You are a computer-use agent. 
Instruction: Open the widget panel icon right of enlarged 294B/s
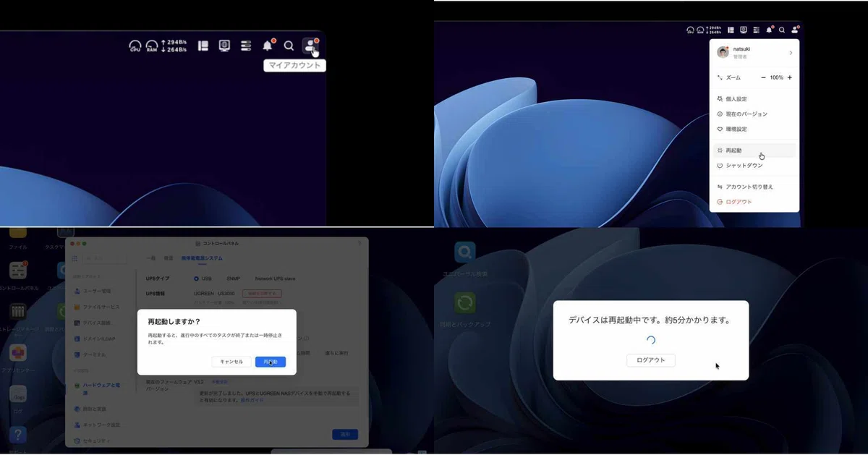(203, 46)
